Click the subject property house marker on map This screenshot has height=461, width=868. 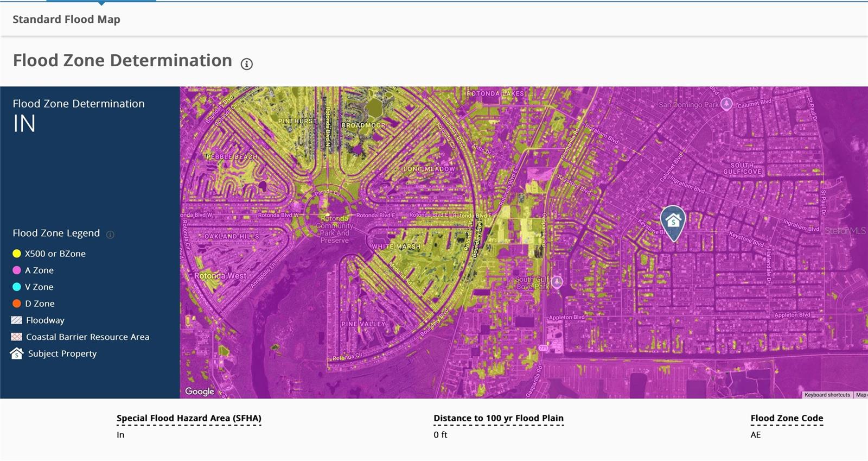(x=673, y=221)
